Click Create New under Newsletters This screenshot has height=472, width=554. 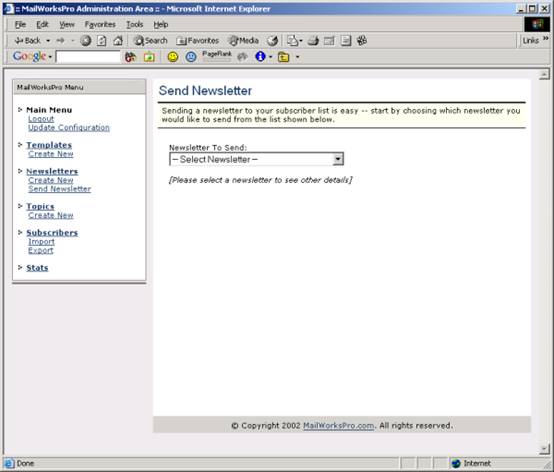point(51,180)
